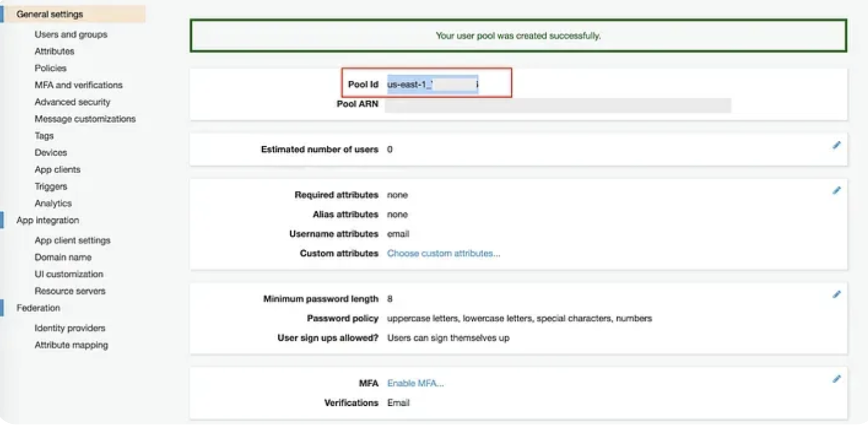Click the edit pencil for password policy section
Image resolution: width=868 pixels, height=425 pixels.
837,295
